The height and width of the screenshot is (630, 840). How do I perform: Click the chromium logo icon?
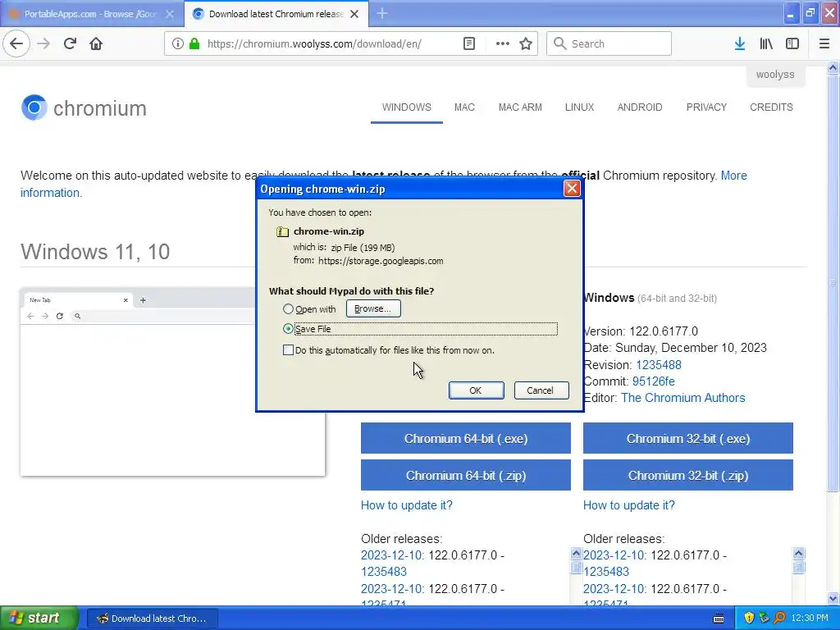pyautogui.click(x=34, y=107)
